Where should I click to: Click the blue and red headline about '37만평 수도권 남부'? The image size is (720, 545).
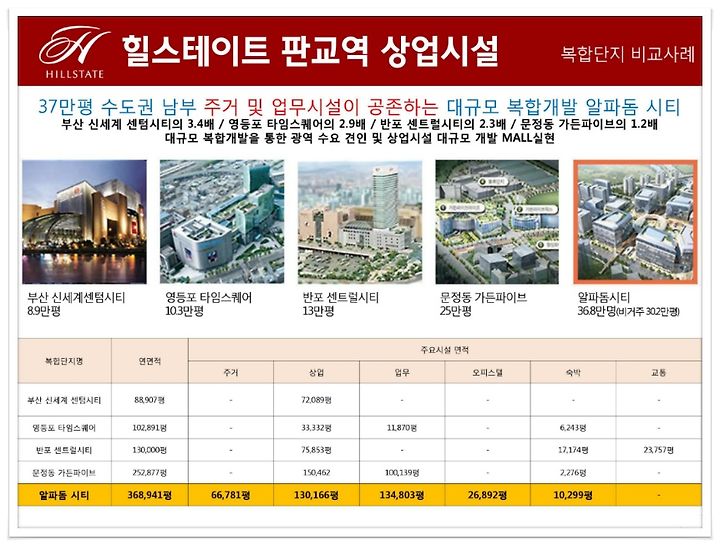pos(359,107)
